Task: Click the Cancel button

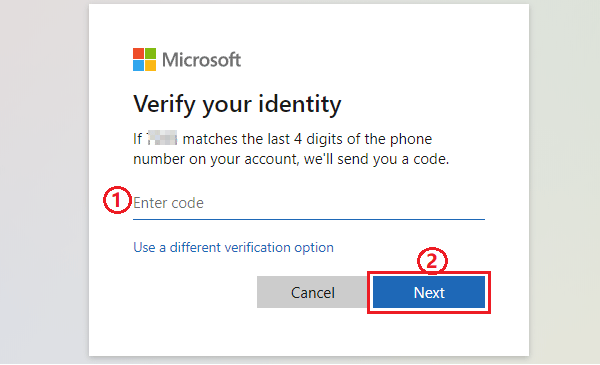Action: point(313,292)
